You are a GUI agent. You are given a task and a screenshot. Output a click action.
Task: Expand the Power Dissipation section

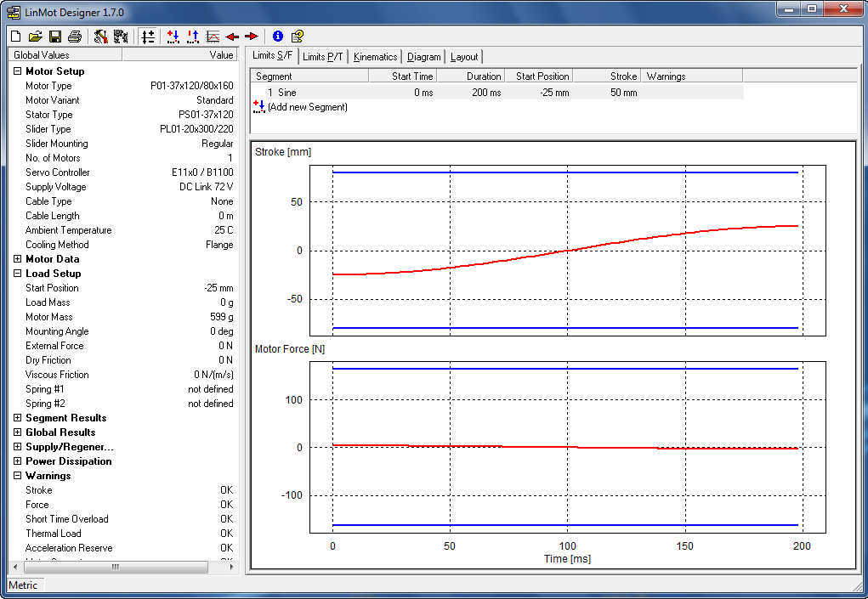point(17,461)
